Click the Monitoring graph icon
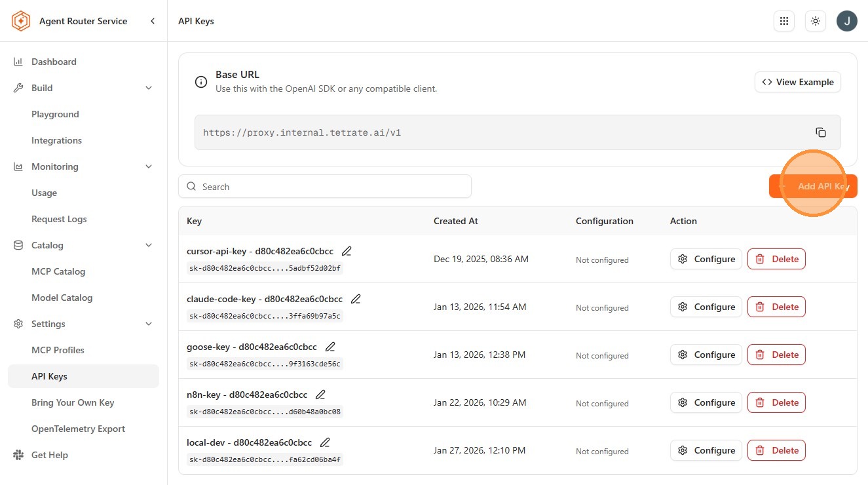The image size is (868, 485). 18,166
